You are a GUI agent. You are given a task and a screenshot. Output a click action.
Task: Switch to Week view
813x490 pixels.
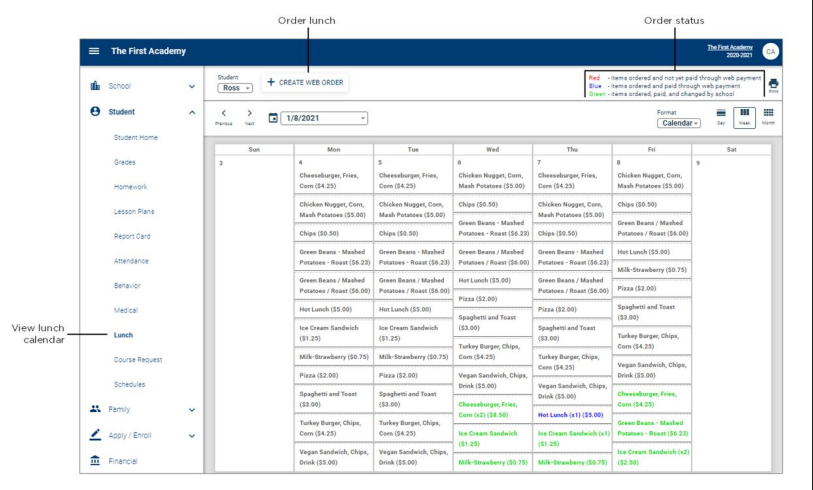click(x=744, y=117)
